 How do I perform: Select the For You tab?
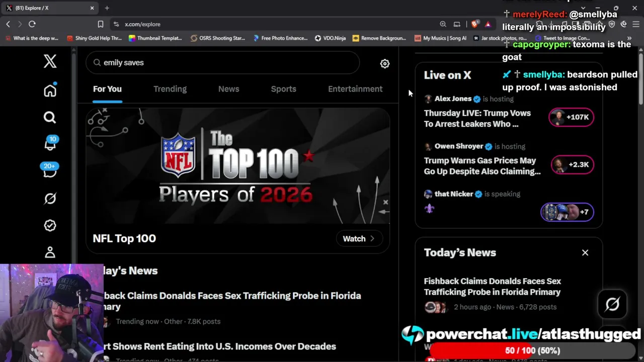(x=107, y=89)
